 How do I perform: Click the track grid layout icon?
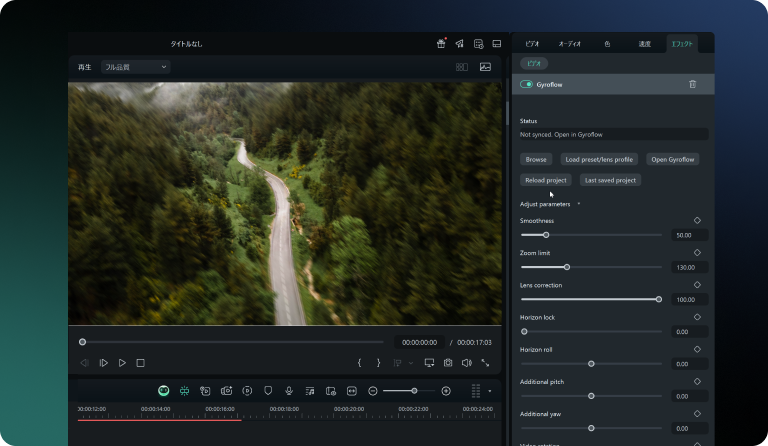pyautogui.click(x=476, y=391)
